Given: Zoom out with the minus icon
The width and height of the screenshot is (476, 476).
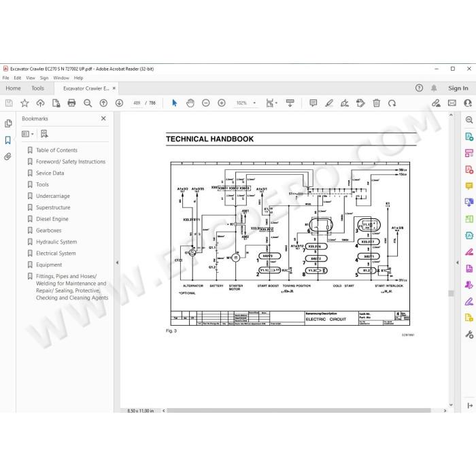Looking at the screenshot, I should pyautogui.click(x=206, y=103).
